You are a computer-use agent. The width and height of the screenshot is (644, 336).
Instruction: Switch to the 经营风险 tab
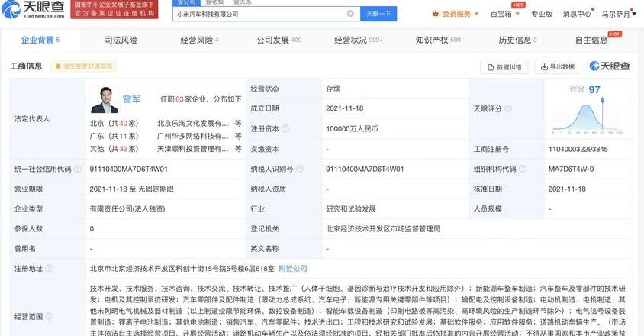click(x=199, y=40)
